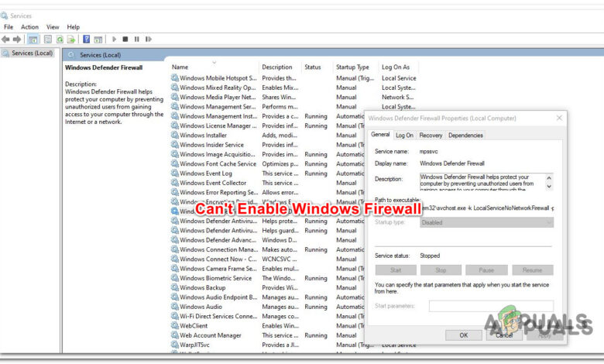Open the File menu

[x=9, y=27]
